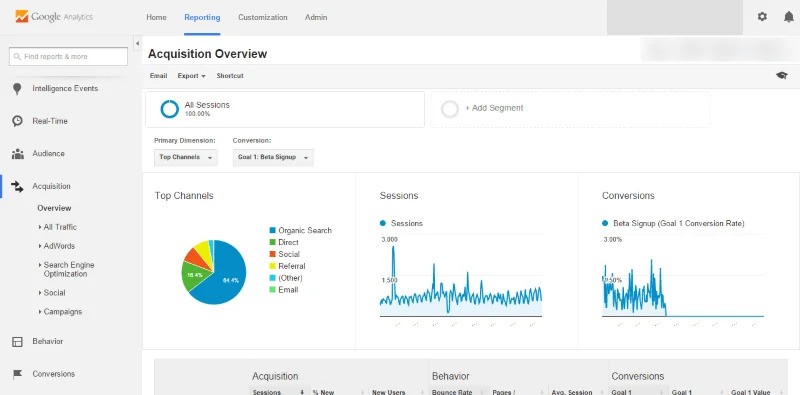
Task: Click the Audience people icon
Action: 17,154
